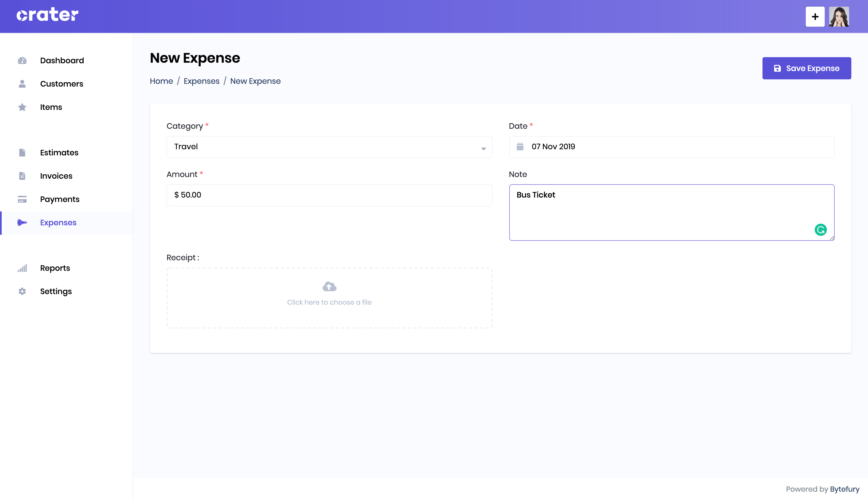Click the Customers sidebar icon

(22, 84)
